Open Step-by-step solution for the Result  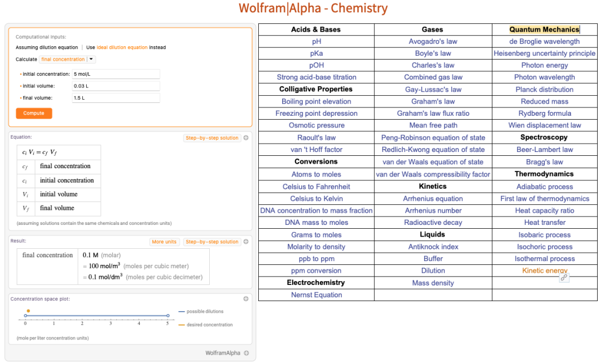[x=212, y=242]
